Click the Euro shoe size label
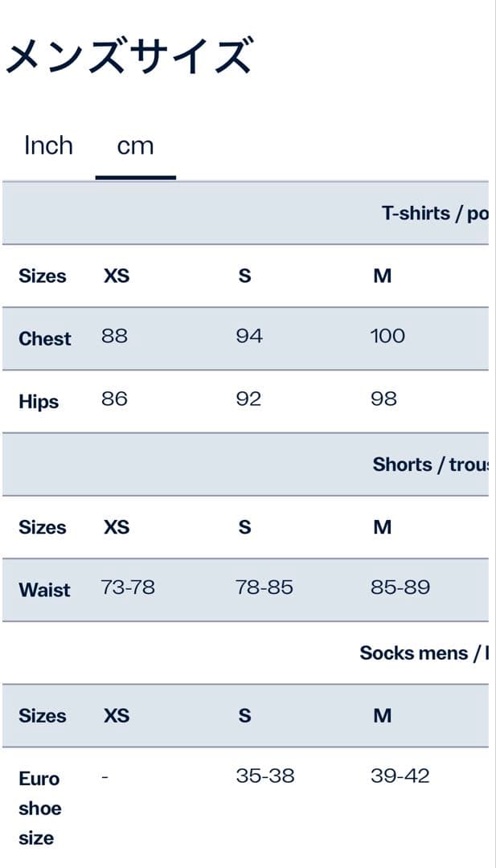The image size is (496, 868). [39, 808]
